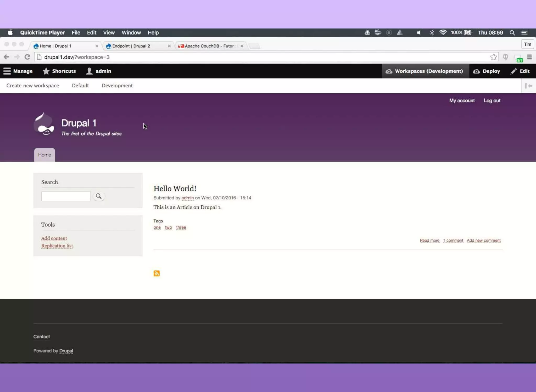Bookmark page with the star icon
This screenshot has height=392, width=536.
coord(494,57)
